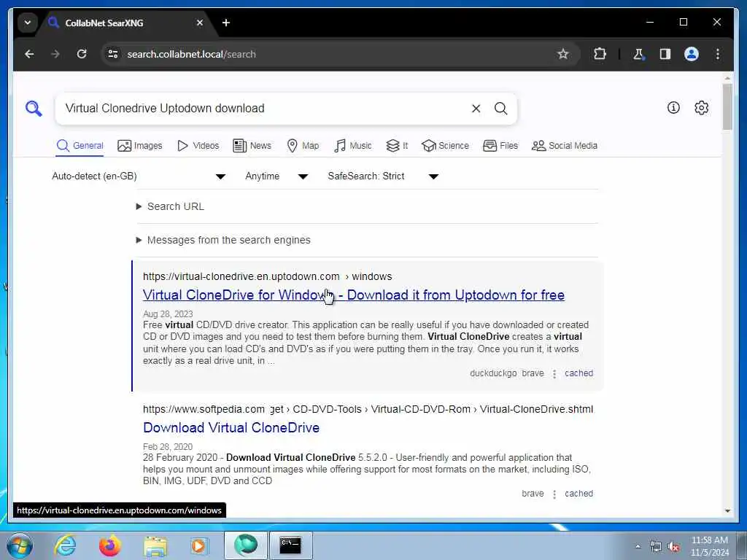Viewport: 747px width, 560px height.
Task: Click the Feb 28, 2020 date text
Action: (168, 447)
